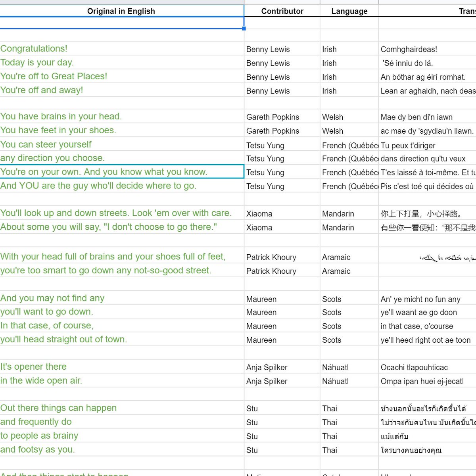Select the 'Congratulations!' cell
Image resolution: width=476 pixels, height=476 pixels.
coord(121,48)
